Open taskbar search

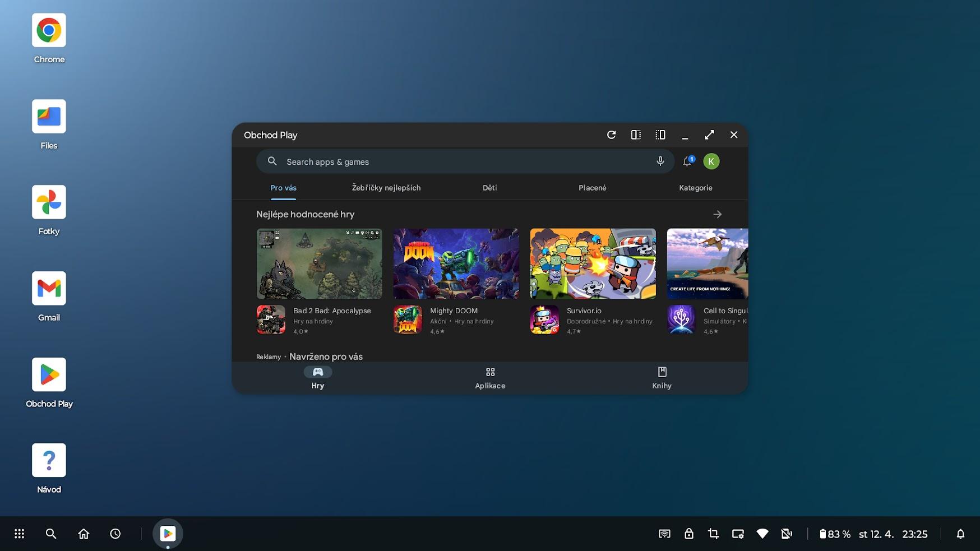click(x=51, y=534)
